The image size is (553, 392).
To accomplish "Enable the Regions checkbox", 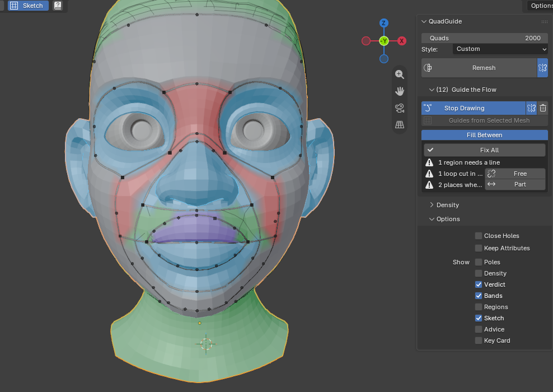I will click(479, 307).
